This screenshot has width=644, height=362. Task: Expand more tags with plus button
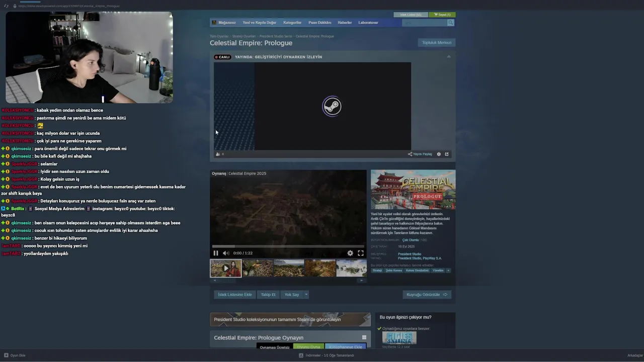point(448,270)
